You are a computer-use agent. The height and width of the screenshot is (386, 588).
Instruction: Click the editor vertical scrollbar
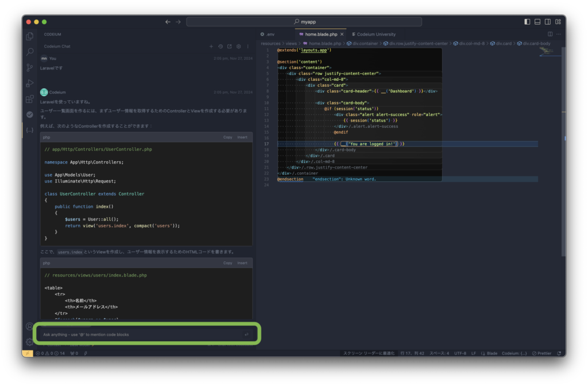tap(563, 151)
